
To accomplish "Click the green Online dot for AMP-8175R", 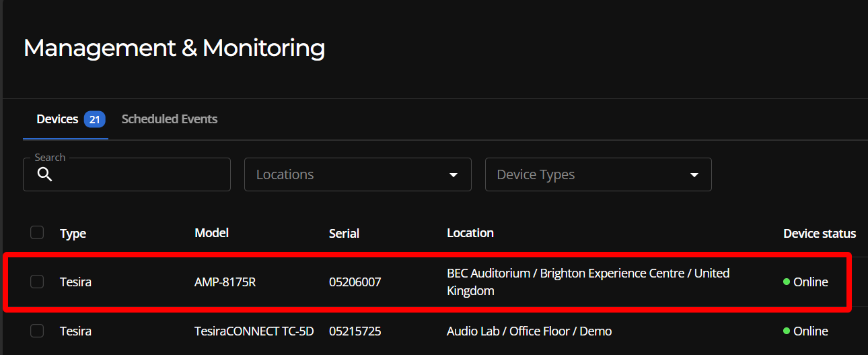I will (x=787, y=282).
